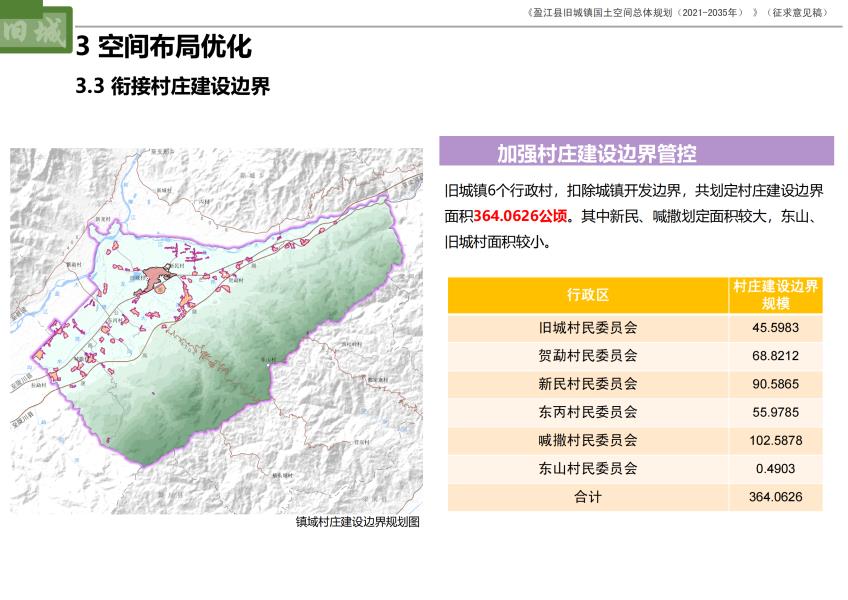848x600 pixels.
Task: Click the 合计 total row label
Action: (x=587, y=496)
